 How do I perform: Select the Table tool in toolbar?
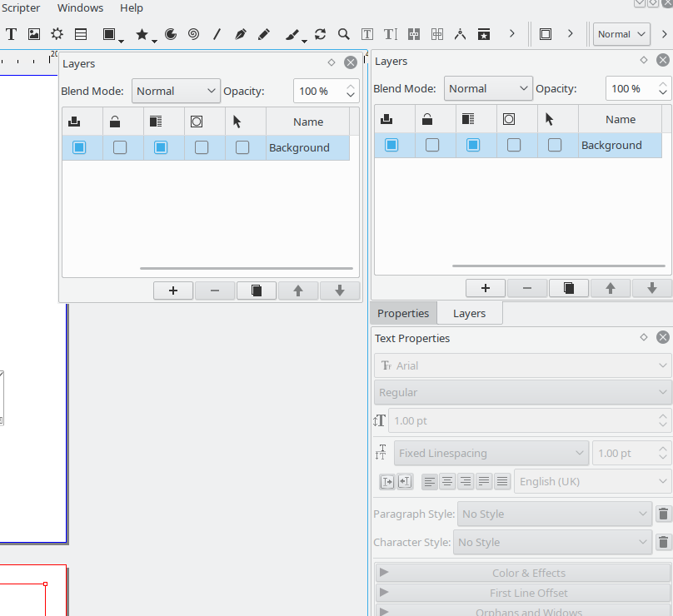point(81,34)
